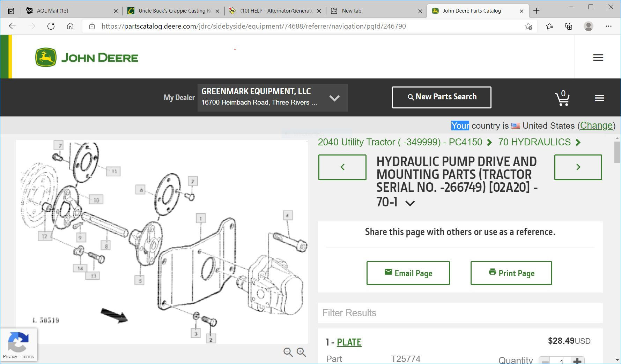This screenshot has height=364, width=621.
Task: Open the 70 HYDRAULICS breadcrumb link
Action: tap(534, 142)
